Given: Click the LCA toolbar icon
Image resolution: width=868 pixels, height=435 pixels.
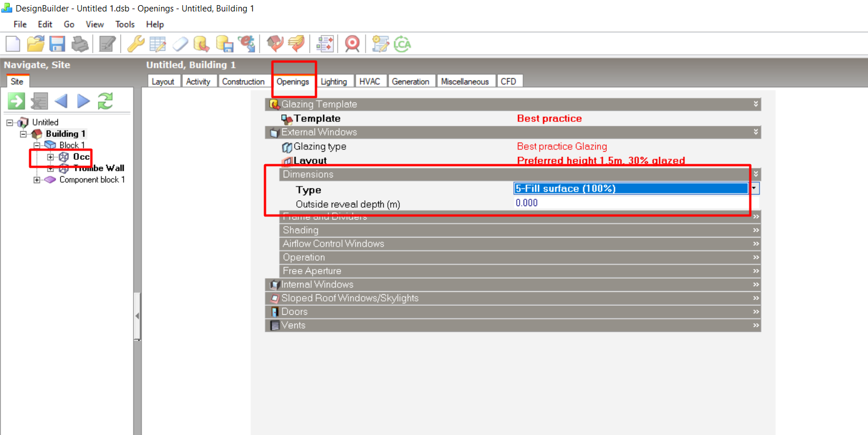Looking at the screenshot, I should tap(402, 43).
